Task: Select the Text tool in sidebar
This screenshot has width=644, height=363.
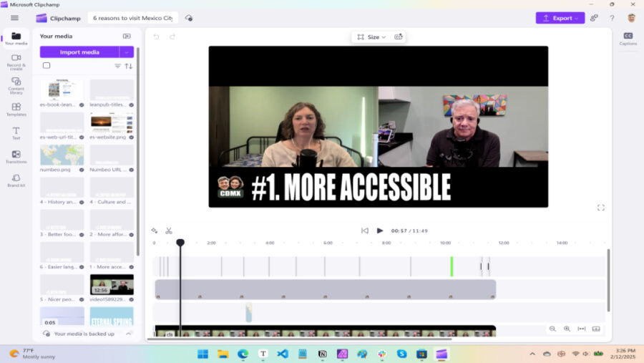Action: pyautogui.click(x=16, y=133)
